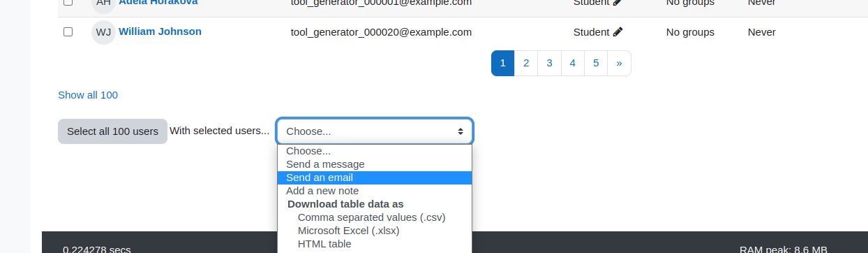Open the With selected users dropdown
Image resolution: width=868 pixels, height=253 pixels.
375,131
